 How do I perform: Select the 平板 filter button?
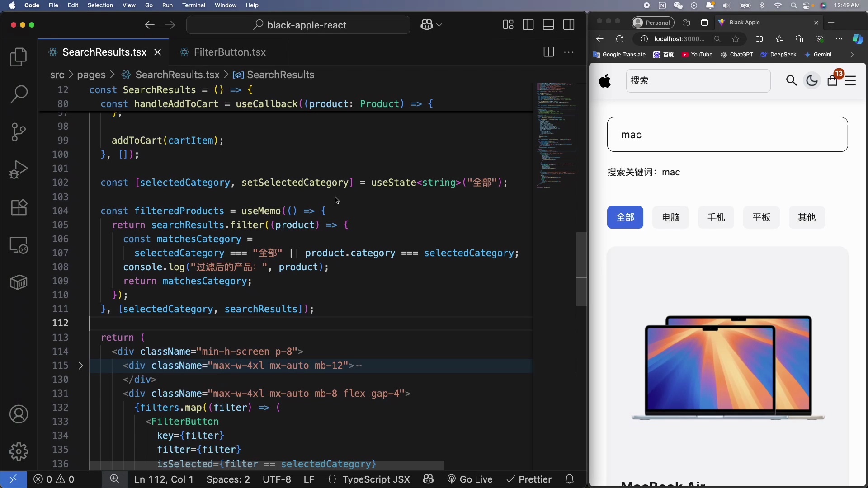point(761,217)
